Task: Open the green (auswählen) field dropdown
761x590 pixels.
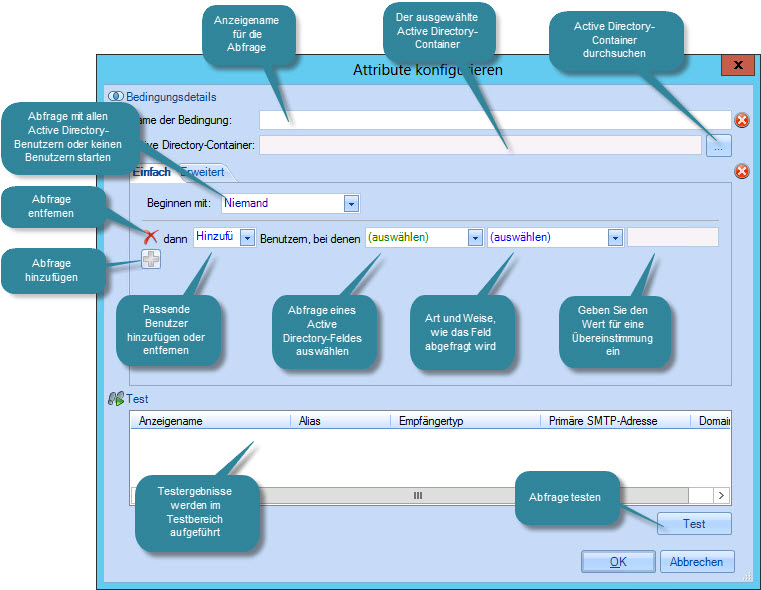Action: [475, 238]
